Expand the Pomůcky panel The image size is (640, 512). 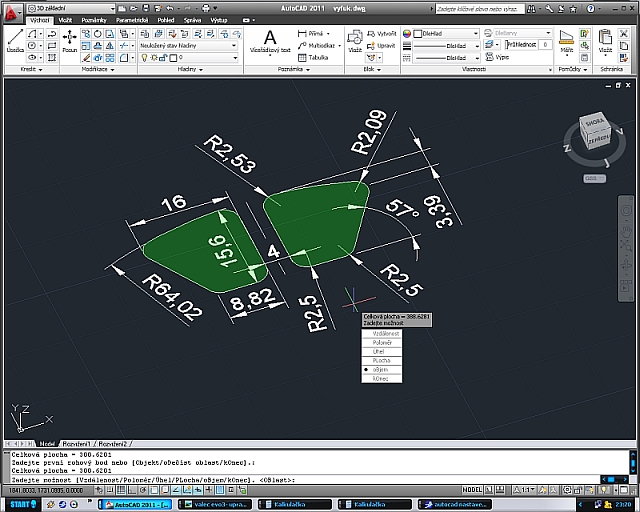click(573, 69)
